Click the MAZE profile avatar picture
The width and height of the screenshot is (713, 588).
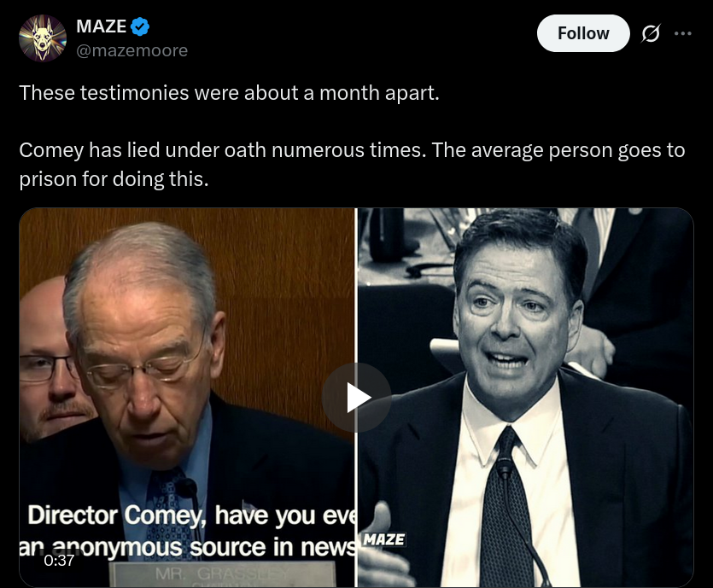43,38
